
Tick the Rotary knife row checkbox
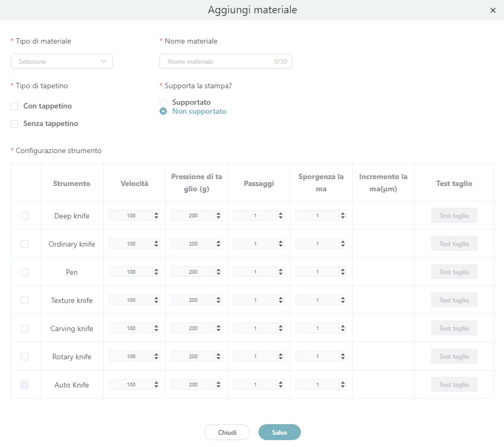tap(24, 357)
